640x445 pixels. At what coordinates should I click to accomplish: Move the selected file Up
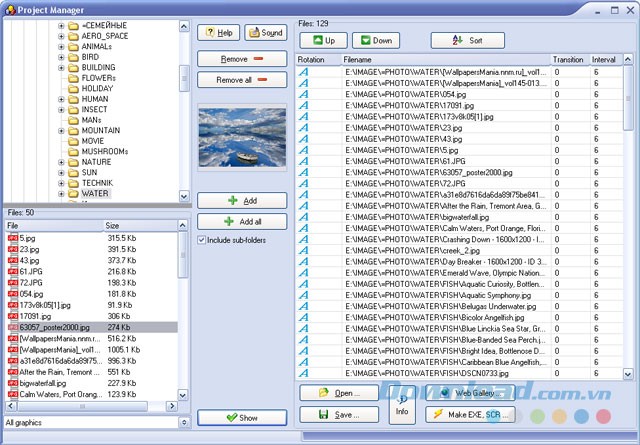click(323, 41)
